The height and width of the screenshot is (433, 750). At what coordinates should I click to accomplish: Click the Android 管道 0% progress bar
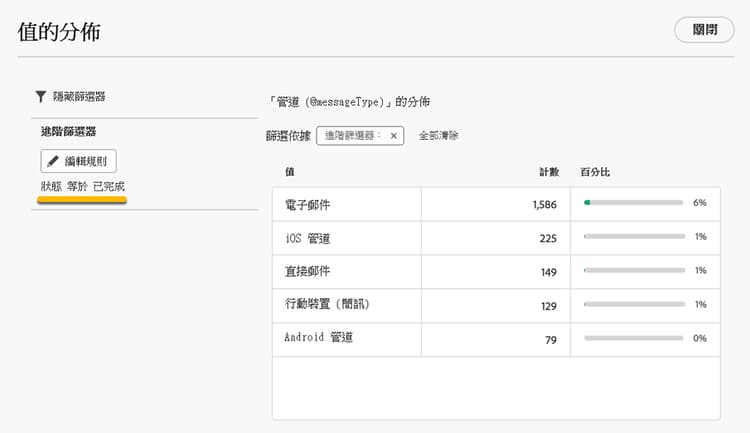pos(634,338)
